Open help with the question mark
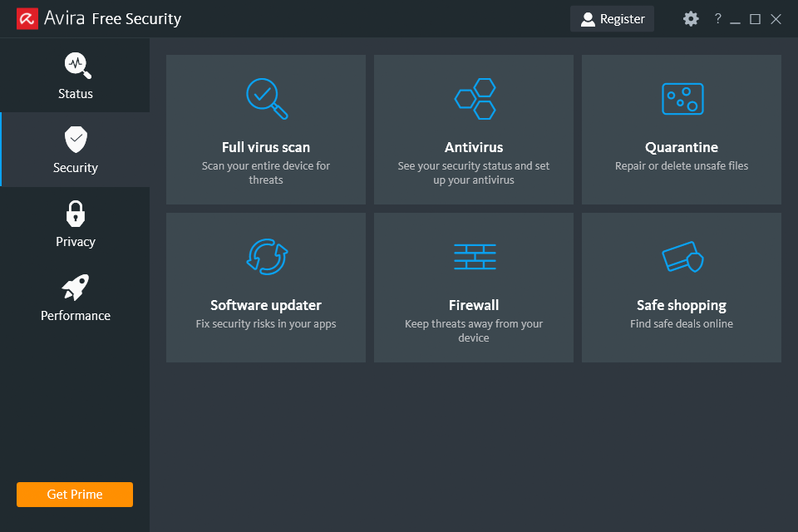This screenshot has width=798, height=532. (x=717, y=19)
